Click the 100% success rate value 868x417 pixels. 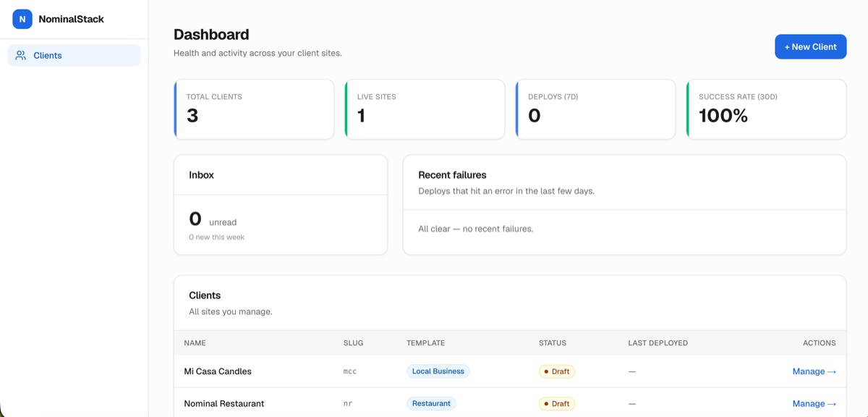723,116
